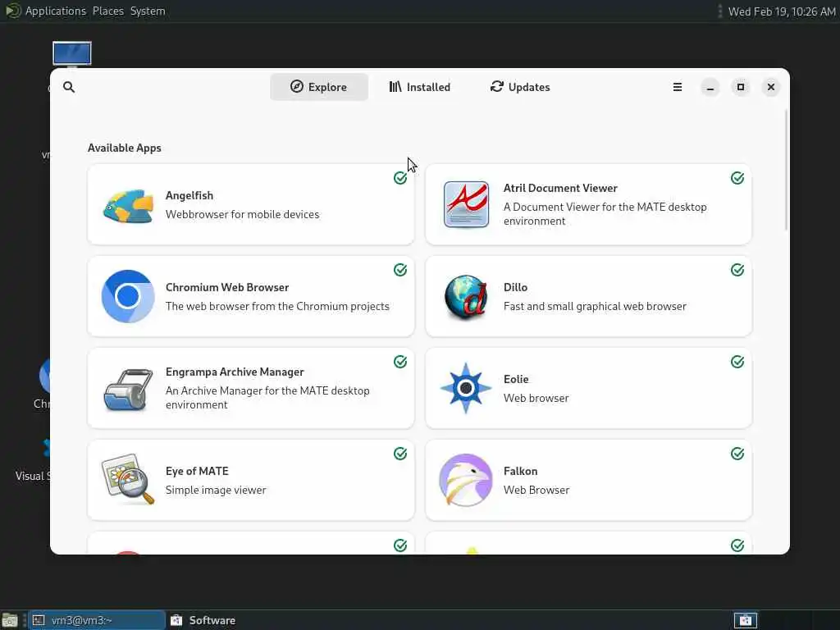This screenshot has width=840, height=630.
Task: Select the 'Simple image viewer' description
Action: point(216,491)
